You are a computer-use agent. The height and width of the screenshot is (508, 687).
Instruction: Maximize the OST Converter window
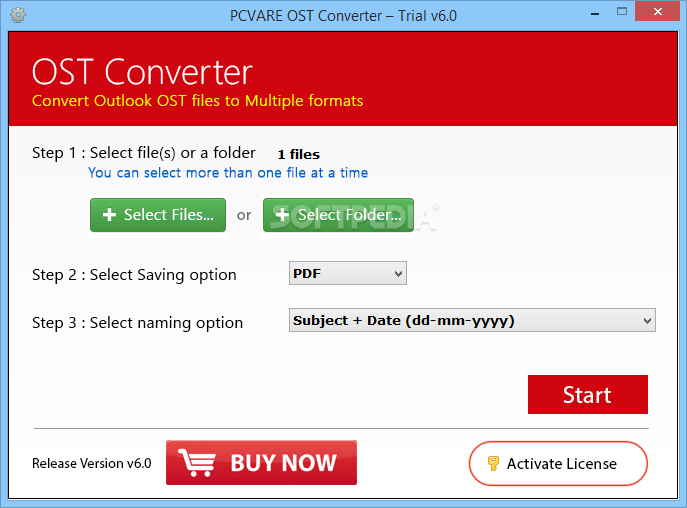[622, 12]
